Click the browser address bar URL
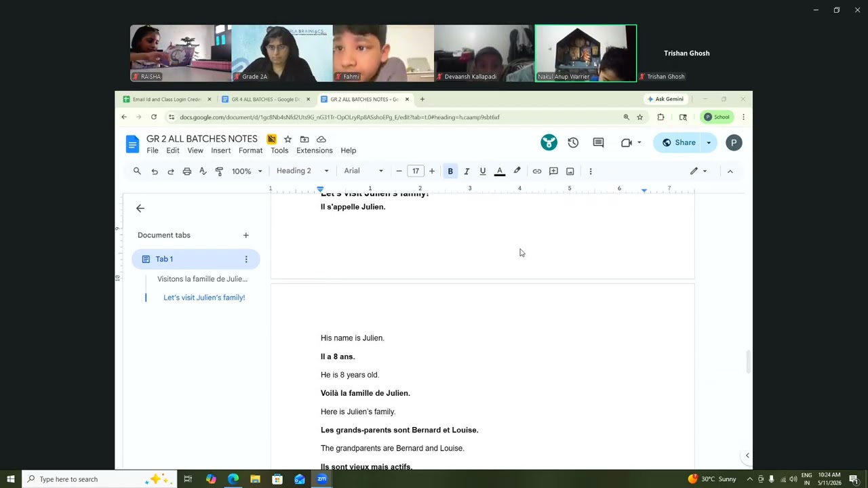The width and height of the screenshot is (868, 488). tap(339, 117)
